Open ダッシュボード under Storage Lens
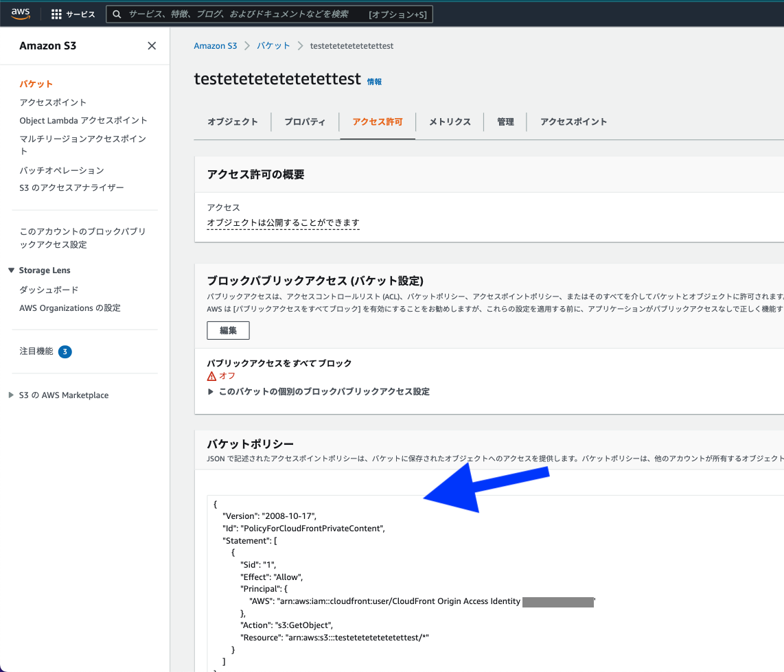This screenshot has height=672, width=784. pyautogui.click(x=49, y=290)
